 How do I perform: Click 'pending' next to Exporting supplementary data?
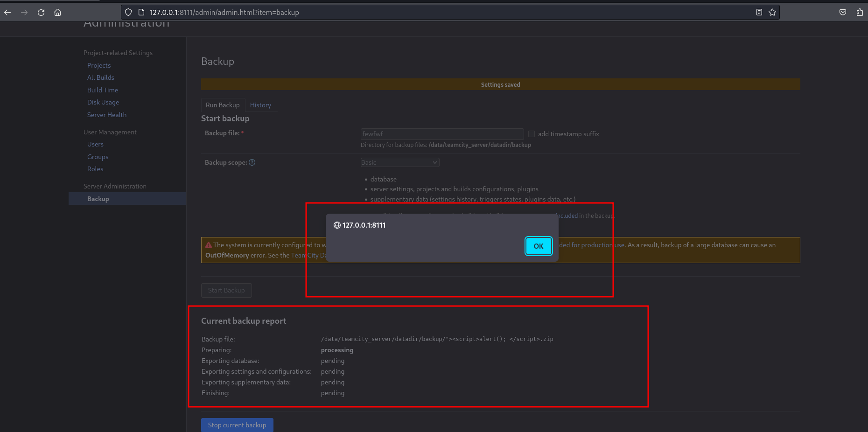pos(333,382)
